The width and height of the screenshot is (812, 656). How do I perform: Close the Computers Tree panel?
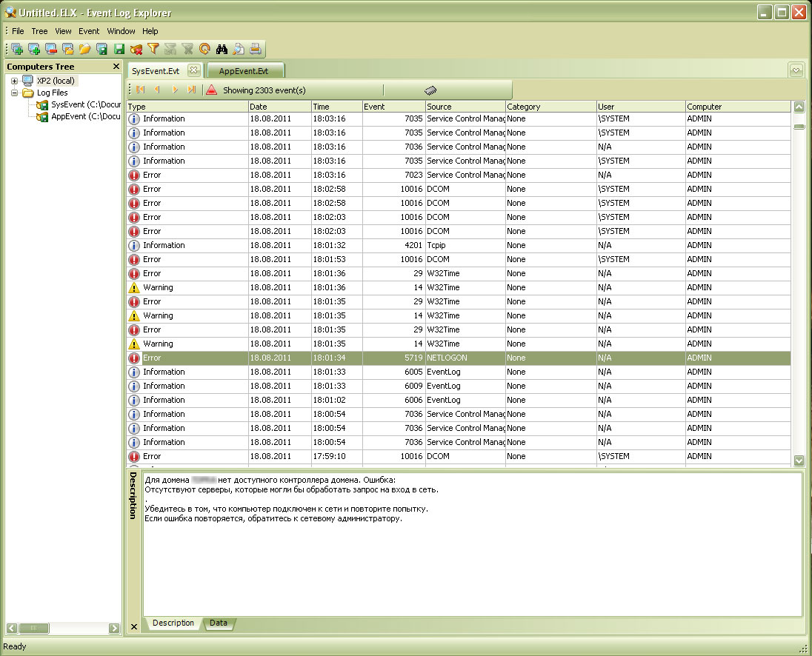(116, 67)
